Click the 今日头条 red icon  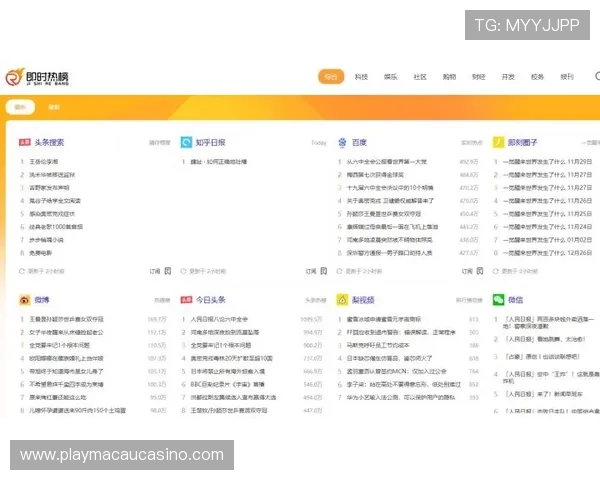tap(186, 300)
